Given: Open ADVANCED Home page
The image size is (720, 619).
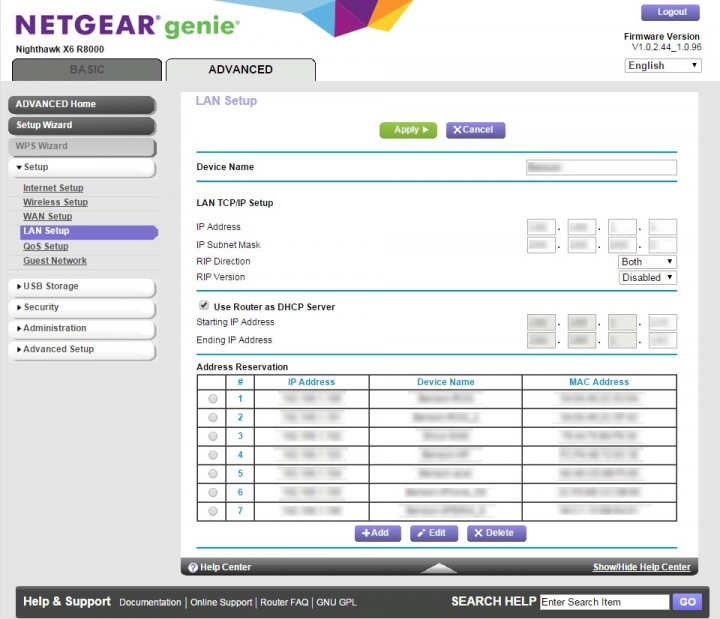Looking at the screenshot, I should tap(82, 105).
